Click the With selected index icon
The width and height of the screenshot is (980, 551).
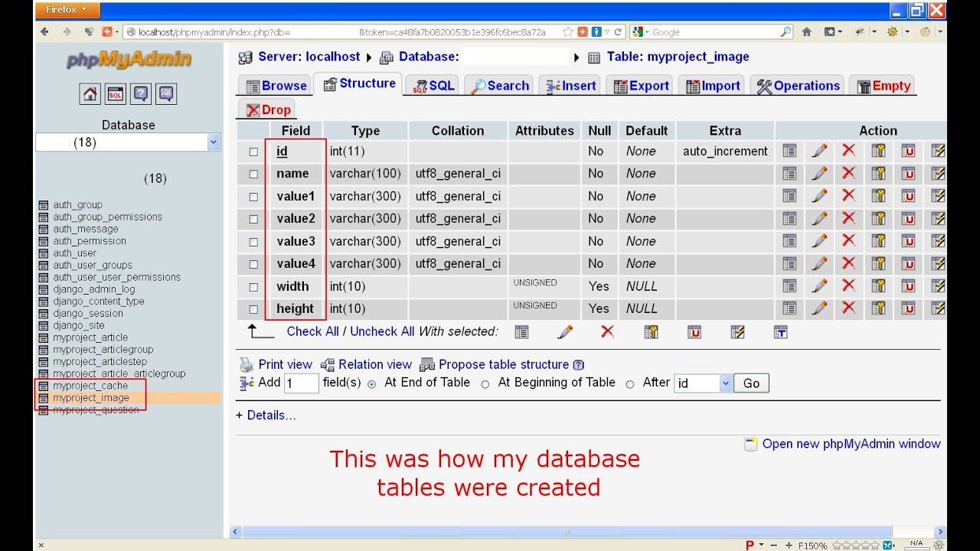(x=737, y=331)
